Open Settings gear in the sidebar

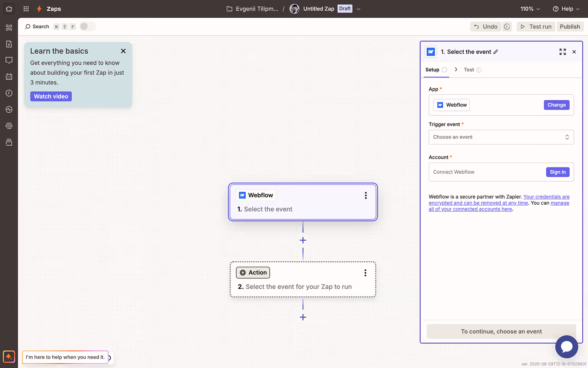tap(9, 126)
